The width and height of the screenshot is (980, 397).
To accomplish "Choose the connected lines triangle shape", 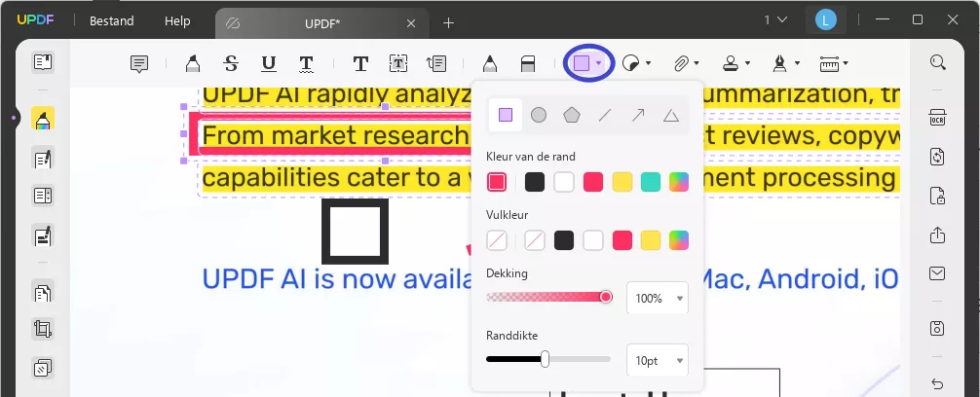I will (670, 115).
